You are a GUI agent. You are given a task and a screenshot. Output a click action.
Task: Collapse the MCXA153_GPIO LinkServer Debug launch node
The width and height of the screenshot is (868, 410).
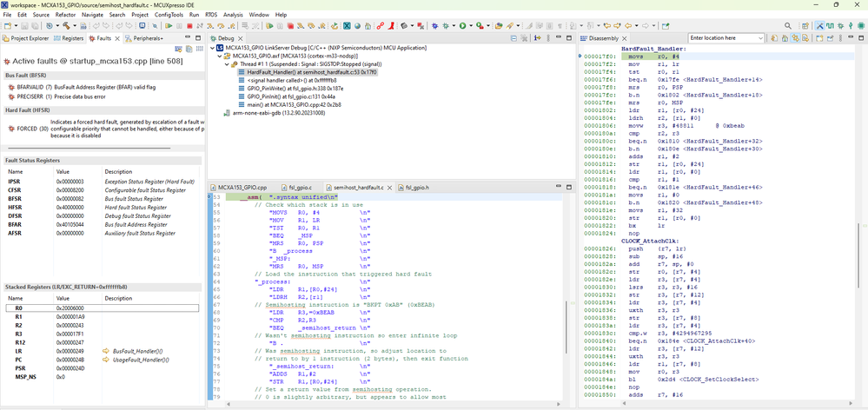tap(214, 48)
